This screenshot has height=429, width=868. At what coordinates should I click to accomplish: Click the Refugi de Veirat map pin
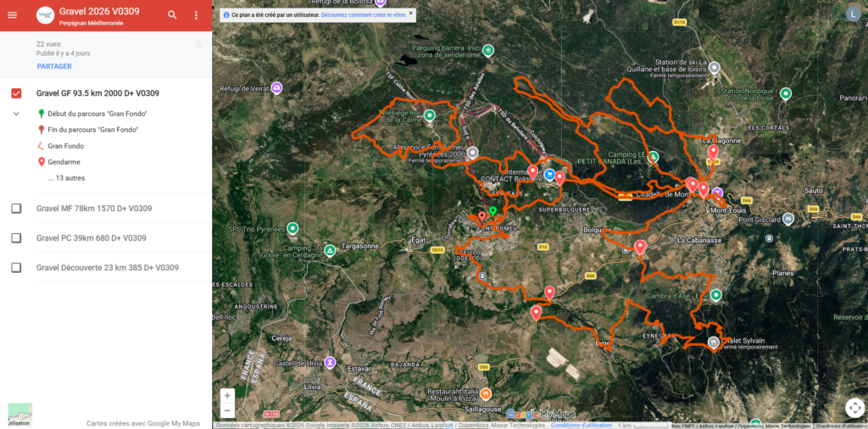point(276,87)
